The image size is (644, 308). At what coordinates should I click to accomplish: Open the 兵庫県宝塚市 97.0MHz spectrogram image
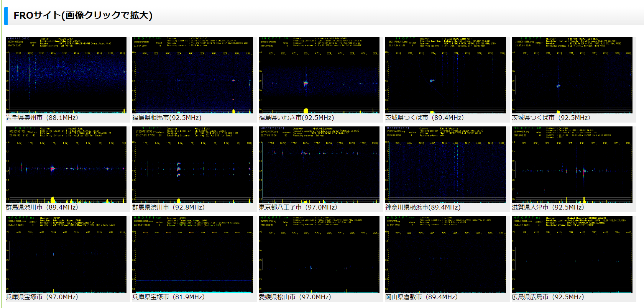[66, 254]
